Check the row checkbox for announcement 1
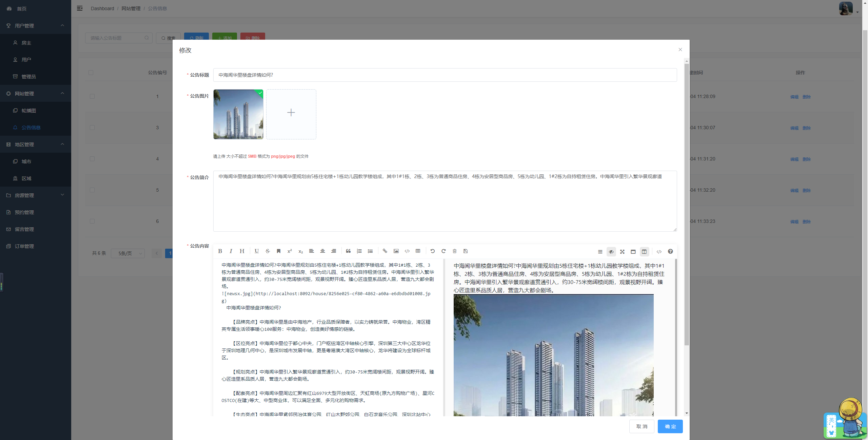Screen dimensions: 868x440 coord(92,96)
